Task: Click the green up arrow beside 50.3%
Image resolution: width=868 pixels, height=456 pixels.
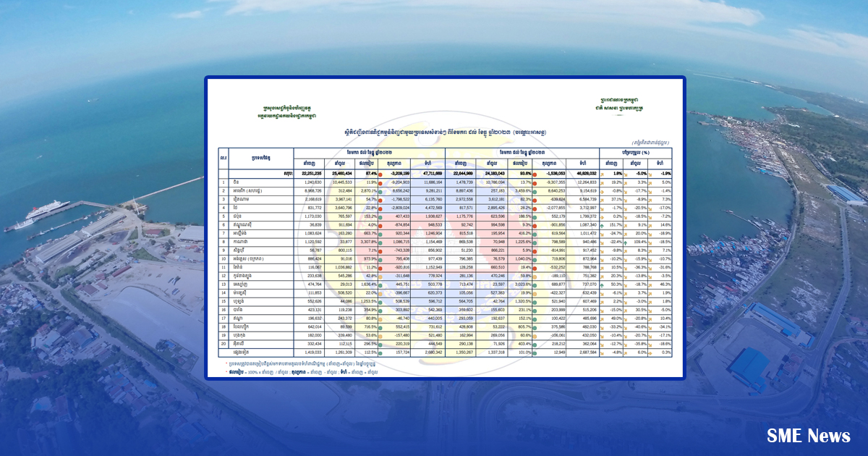Action: [x=603, y=284]
